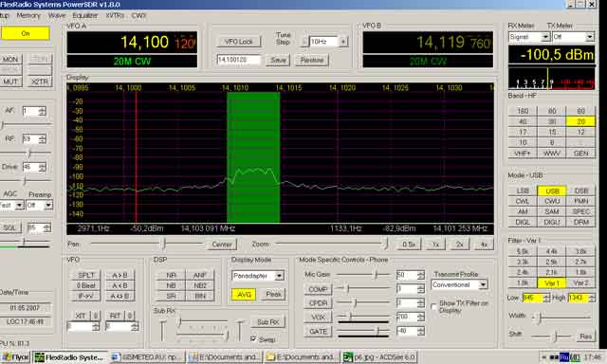Image resolution: width=607 pixels, height=364 pixels.
Task: Toggle the X2TR button
Action: click(40, 82)
